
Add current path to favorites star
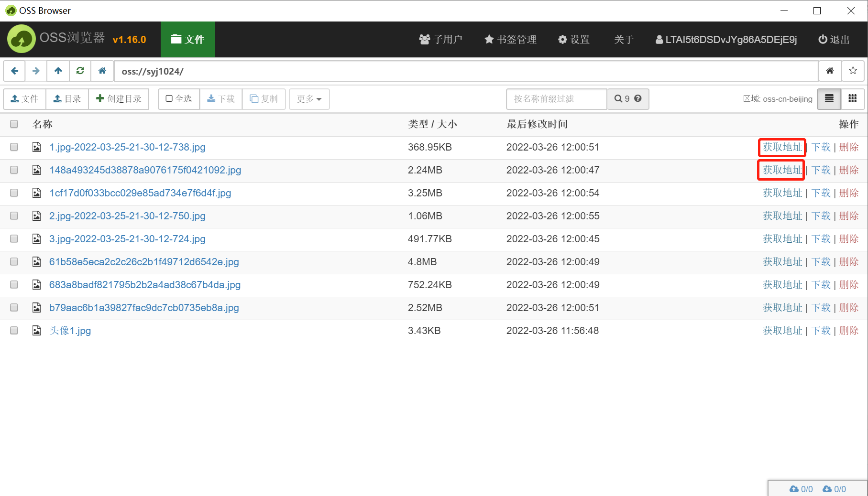tap(853, 71)
